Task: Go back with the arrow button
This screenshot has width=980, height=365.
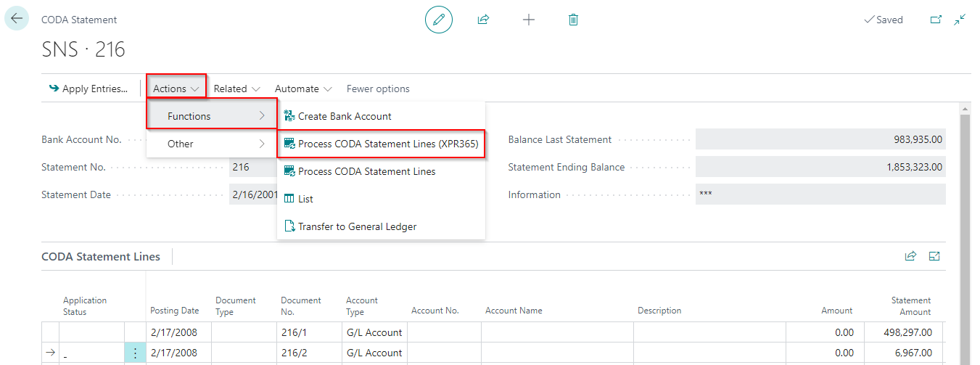Action: click(17, 19)
